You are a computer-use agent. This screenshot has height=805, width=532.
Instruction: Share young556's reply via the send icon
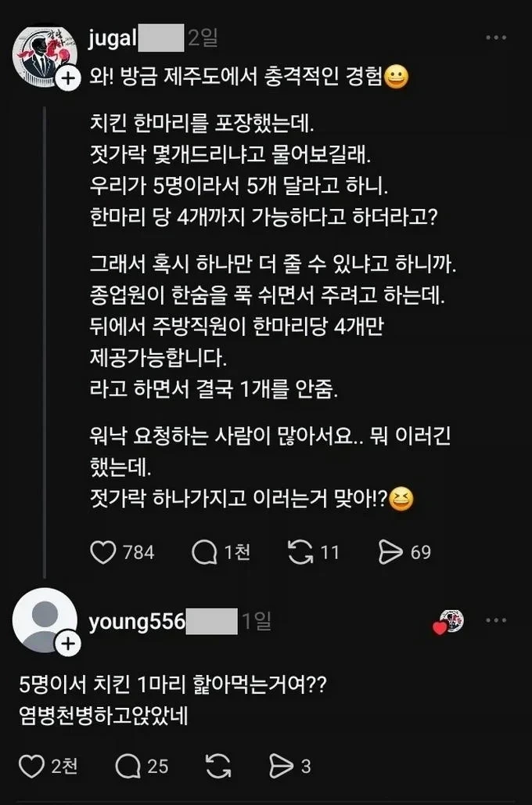point(280,767)
